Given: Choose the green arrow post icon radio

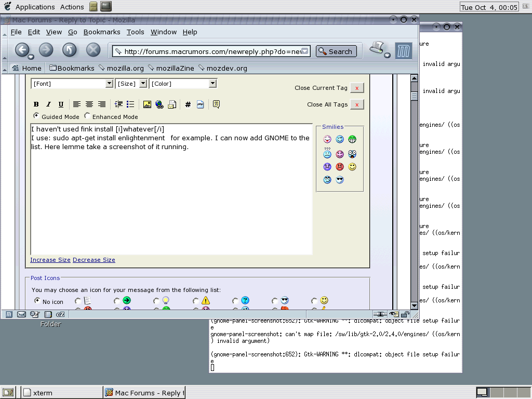Looking at the screenshot, I should (117, 301).
